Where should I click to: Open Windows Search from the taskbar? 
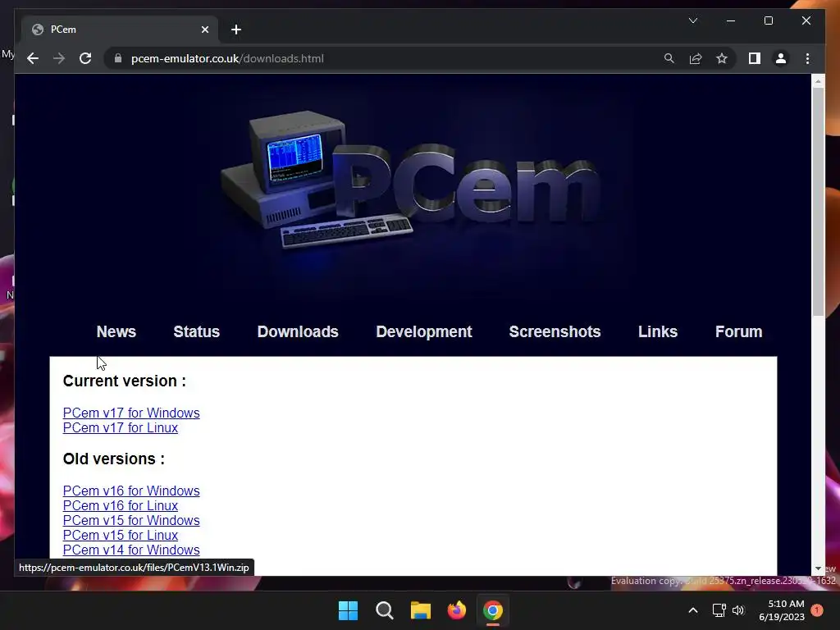tap(385, 610)
